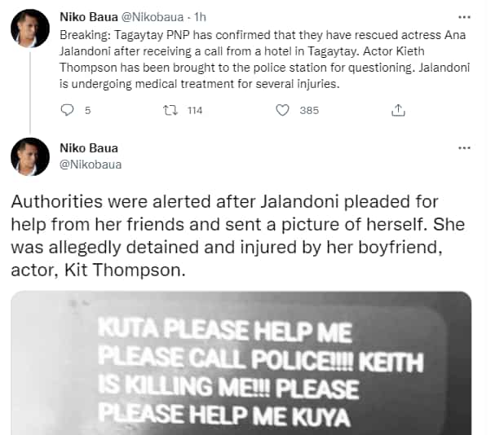Click the reply speech bubble icon
The height and width of the screenshot is (435, 504).
67,110
